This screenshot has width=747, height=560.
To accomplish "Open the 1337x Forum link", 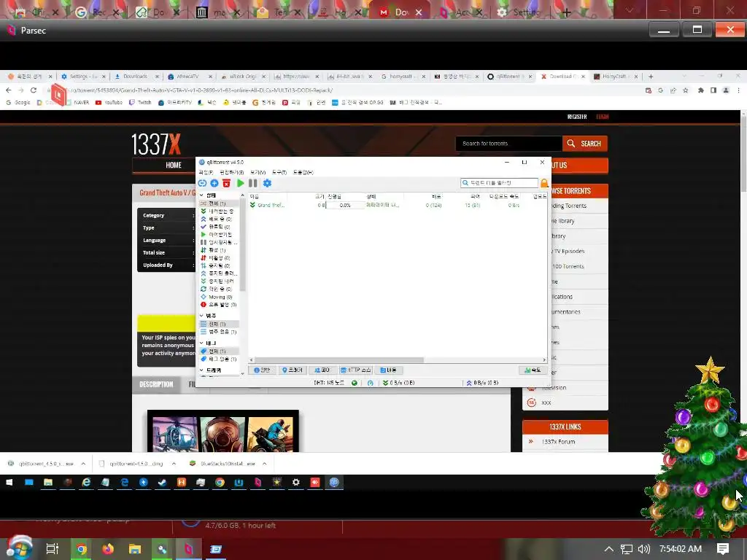I will point(558,442).
